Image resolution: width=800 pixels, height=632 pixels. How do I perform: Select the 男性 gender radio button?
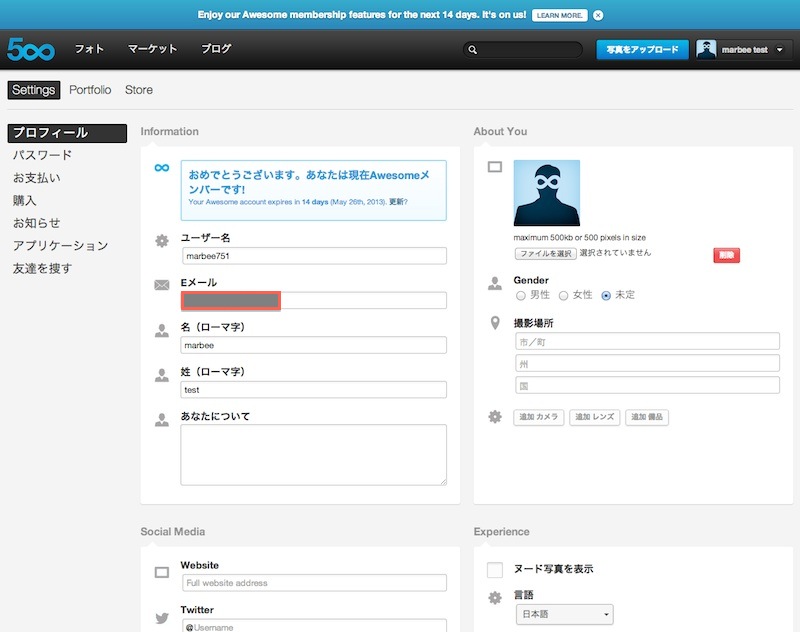coord(520,296)
